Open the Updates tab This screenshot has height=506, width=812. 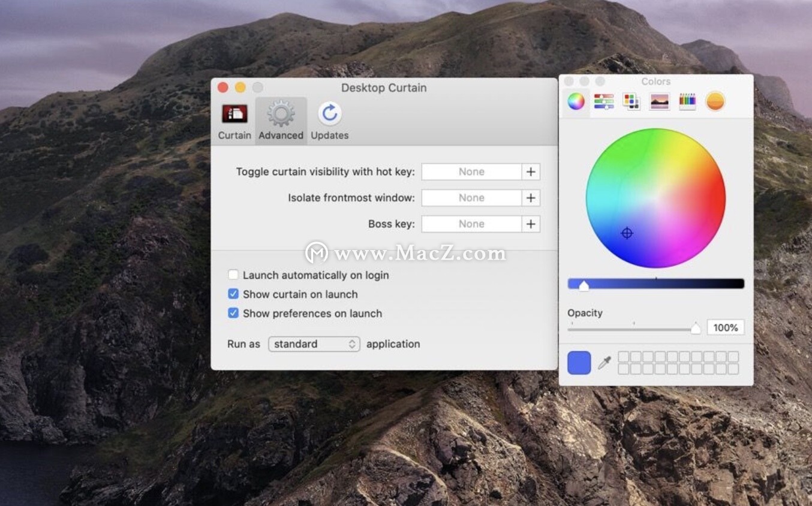329,122
